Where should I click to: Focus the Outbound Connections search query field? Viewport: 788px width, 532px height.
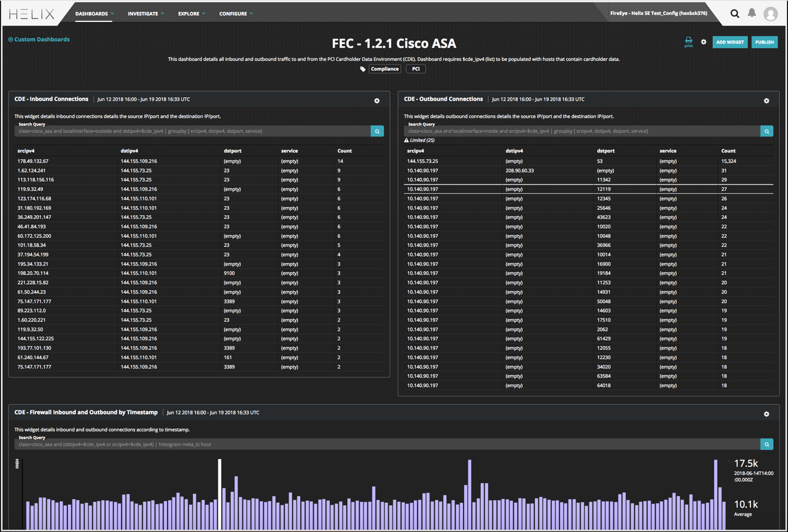582,131
